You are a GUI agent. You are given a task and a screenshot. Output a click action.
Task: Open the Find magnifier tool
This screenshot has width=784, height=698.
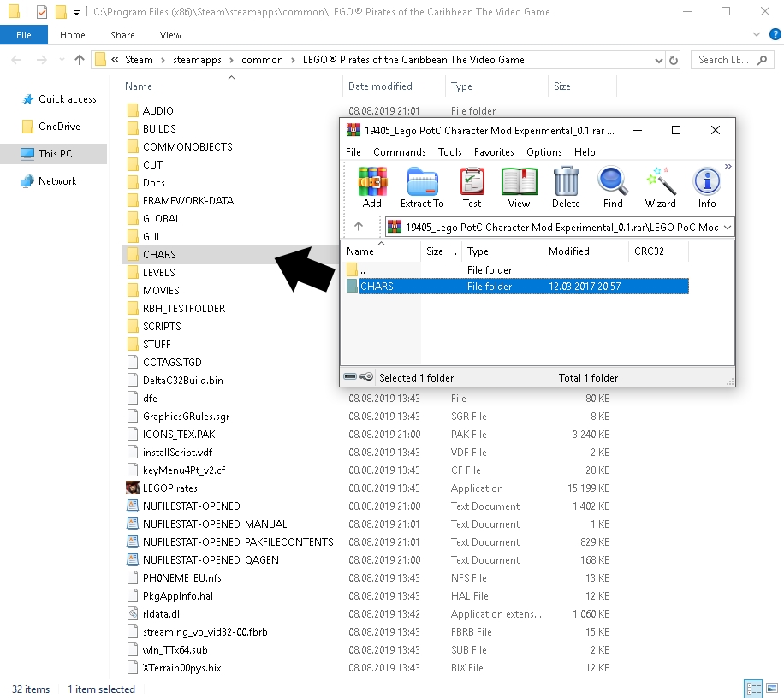613,188
